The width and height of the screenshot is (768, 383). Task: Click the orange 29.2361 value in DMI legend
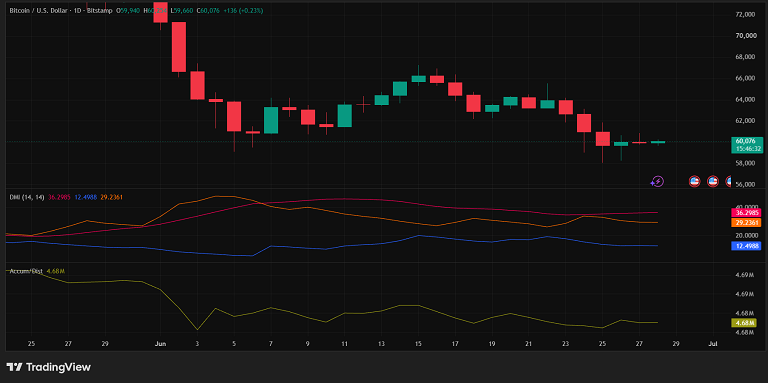pos(112,197)
